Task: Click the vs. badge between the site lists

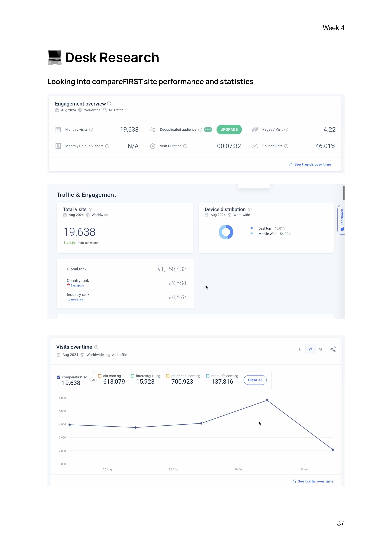Action: 93,380
